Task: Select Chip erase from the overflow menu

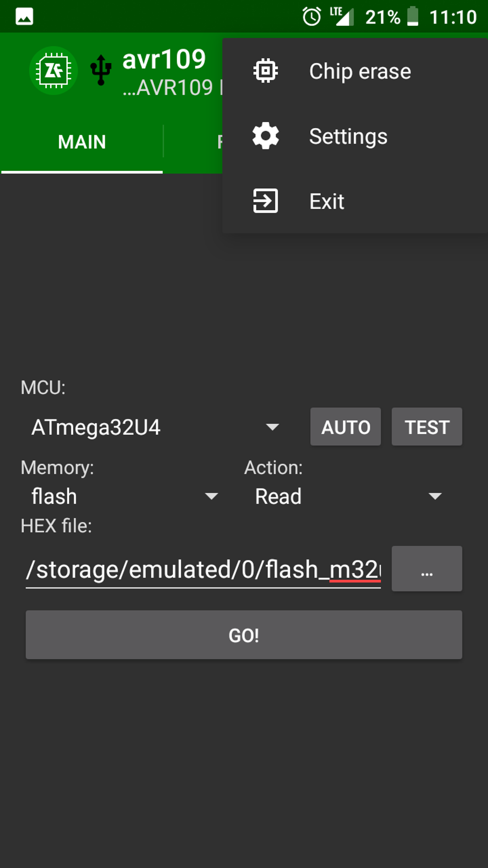Action: pyautogui.click(x=360, y=70)
